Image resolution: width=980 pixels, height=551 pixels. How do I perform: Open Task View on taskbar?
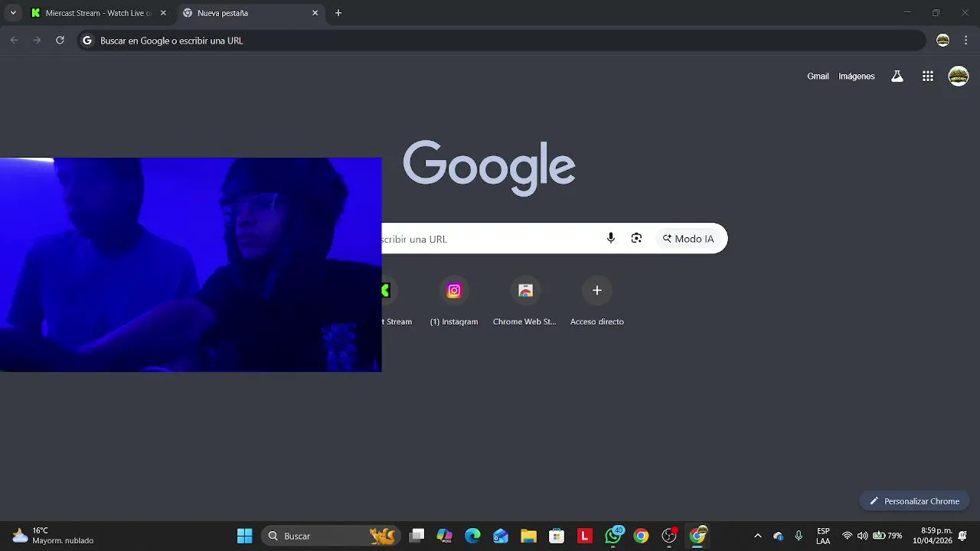(416, 536)
